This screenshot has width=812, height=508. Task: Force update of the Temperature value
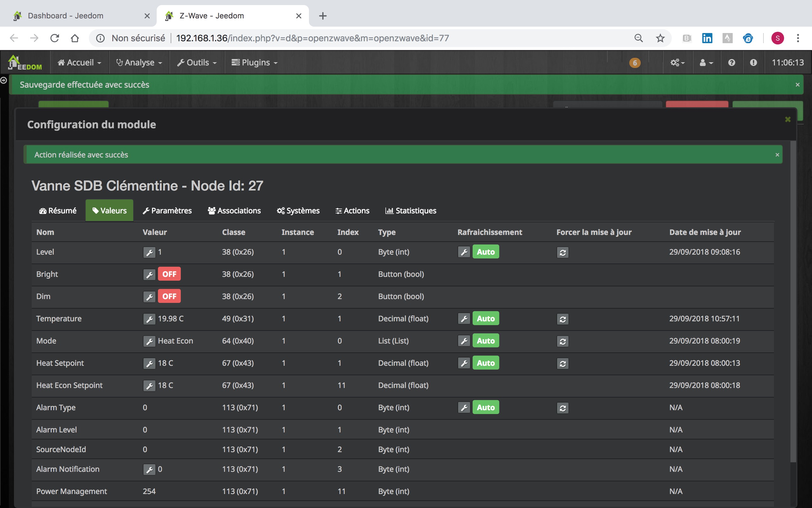[563, 319]
